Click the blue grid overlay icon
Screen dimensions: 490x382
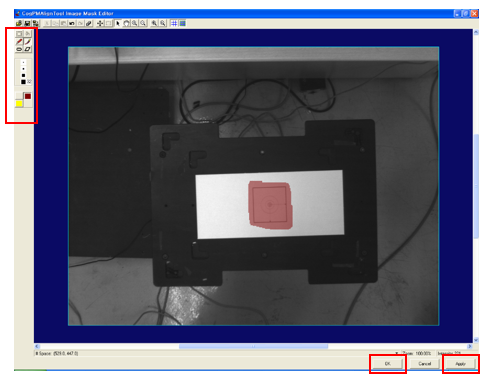[174, 23]
